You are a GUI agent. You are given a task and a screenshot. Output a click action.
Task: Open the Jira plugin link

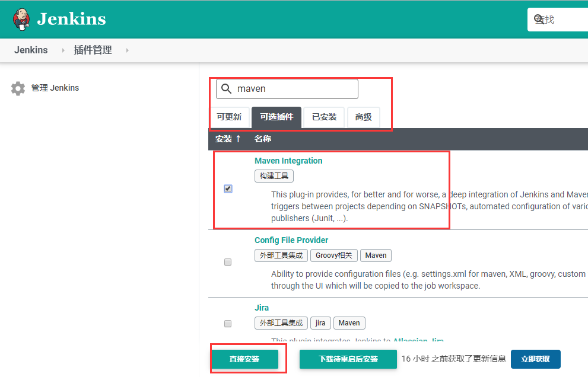pyautogui.click(x=262, y=308)
